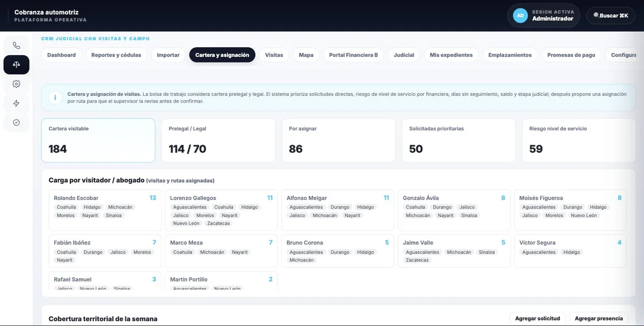Click the name Gonzalo Ávila
644x326 pixels.
[x=421, y=198]
